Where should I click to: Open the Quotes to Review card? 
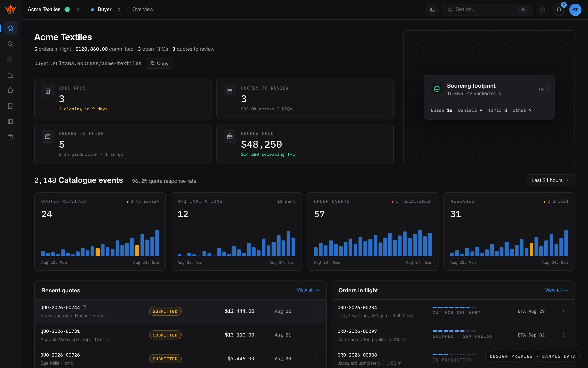click(305, 99)
